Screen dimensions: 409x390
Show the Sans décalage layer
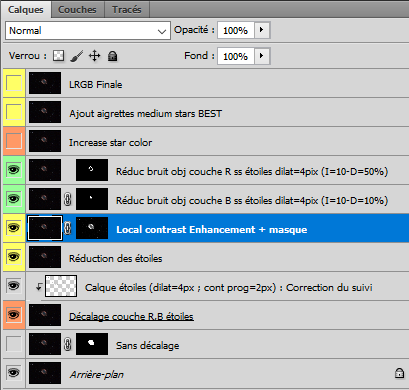[14, 344]
